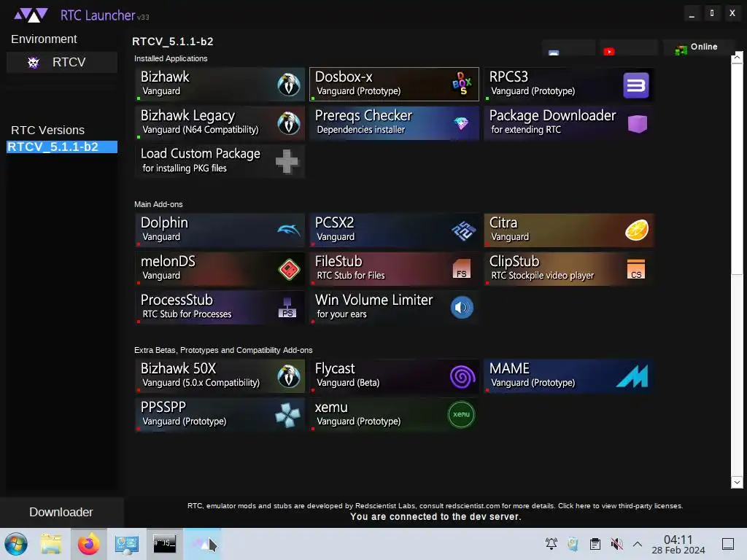Click the vertical scrollbar track
747x560 pixels.
tap(737, 376)
